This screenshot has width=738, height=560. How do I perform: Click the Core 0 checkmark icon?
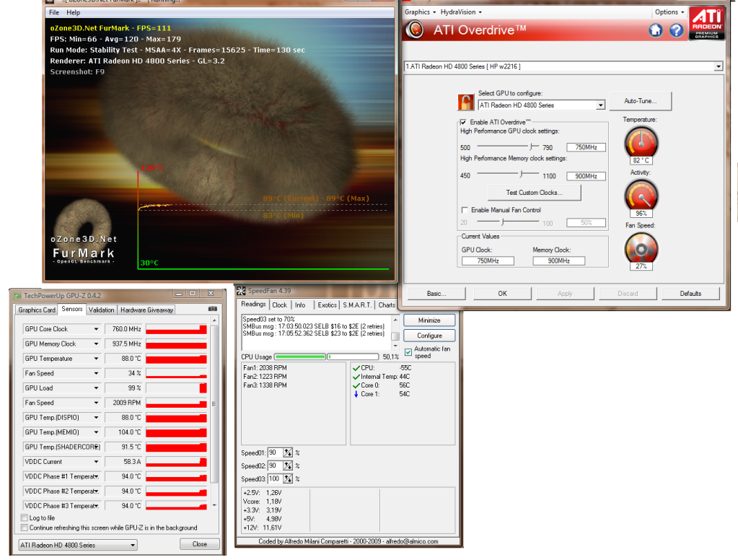click(x=356, y=385)
